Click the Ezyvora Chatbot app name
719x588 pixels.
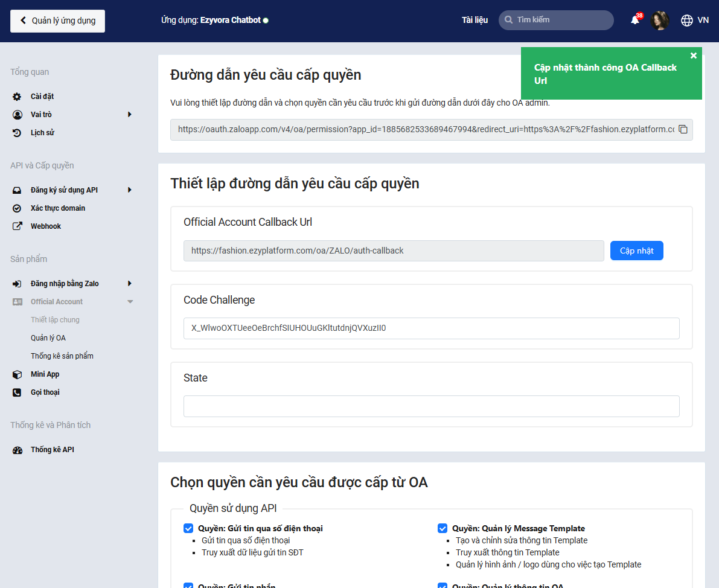click(x=230, y=20)
